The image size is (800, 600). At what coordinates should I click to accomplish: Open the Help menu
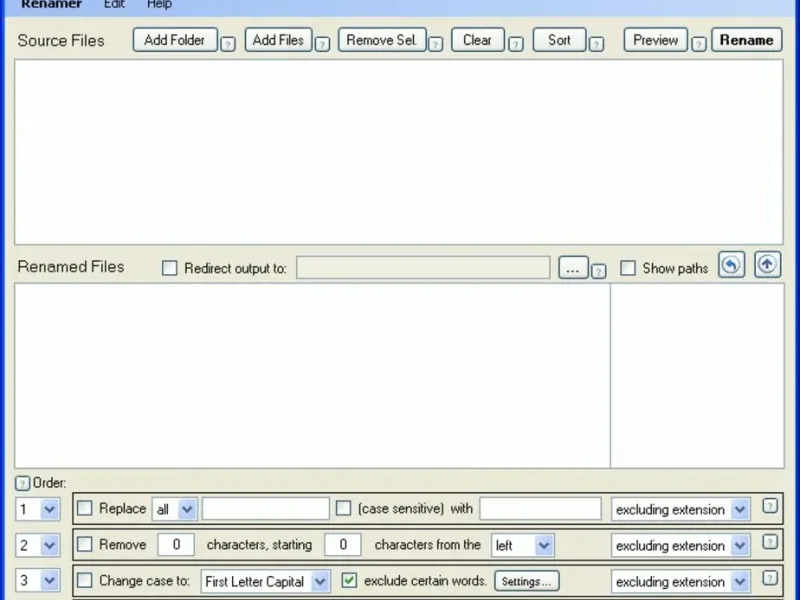point(159,5)
